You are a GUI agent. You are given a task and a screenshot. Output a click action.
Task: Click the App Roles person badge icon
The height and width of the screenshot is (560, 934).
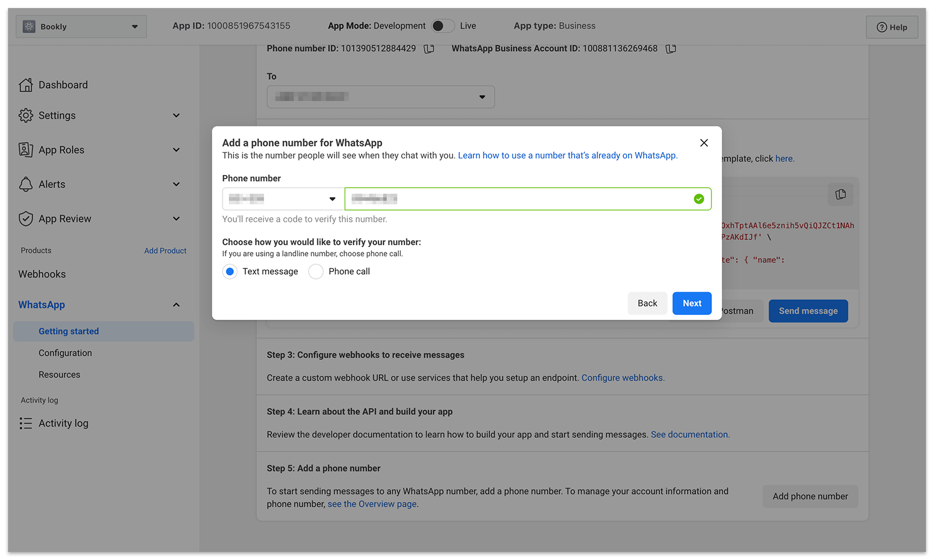tap(26, 150)
